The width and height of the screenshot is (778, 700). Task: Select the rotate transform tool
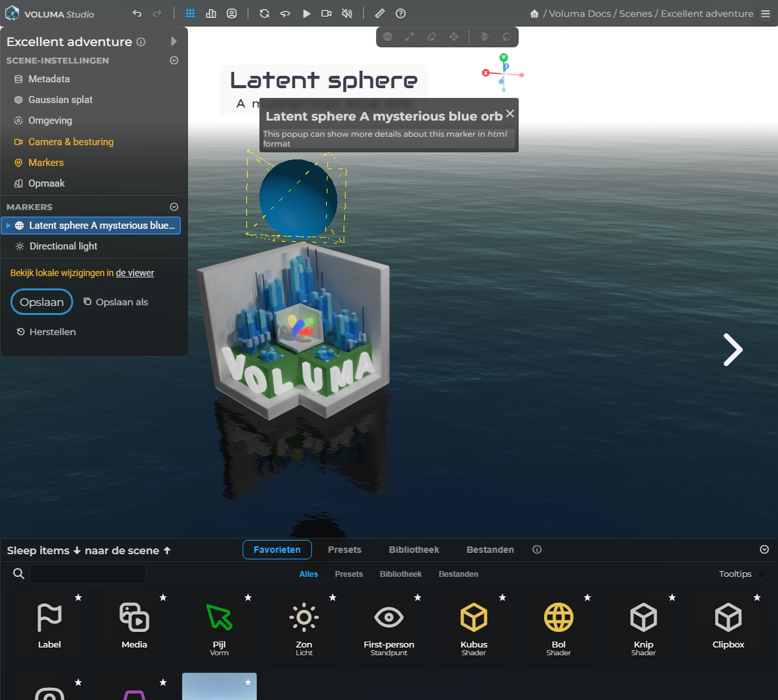click(x=432, y=37)
